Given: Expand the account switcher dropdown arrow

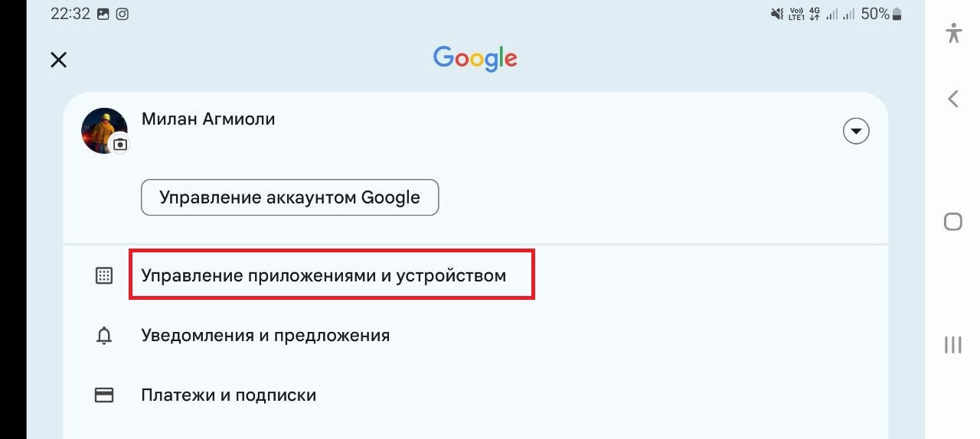Looking at the screenshot, I should [856, 132].
